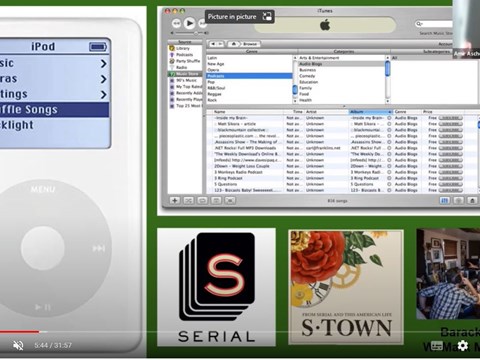Select the Reggae genre
Screen dimensions: 480x360
click(x=249, y=94)
